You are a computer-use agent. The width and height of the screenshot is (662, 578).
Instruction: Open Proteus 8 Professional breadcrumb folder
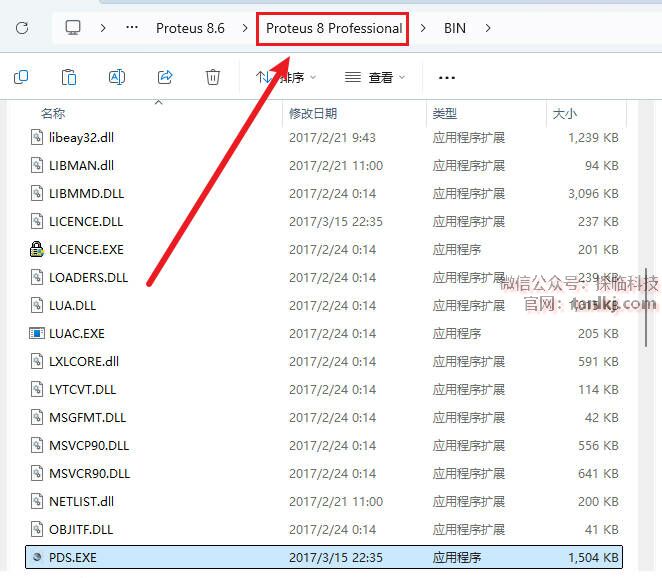(334, 28)
